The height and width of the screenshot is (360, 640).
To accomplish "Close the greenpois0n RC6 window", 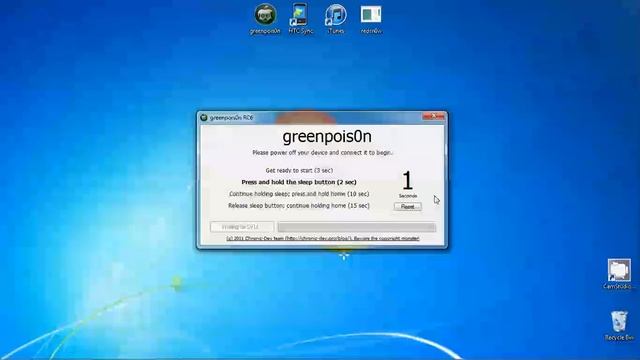I will pos(433,117).
